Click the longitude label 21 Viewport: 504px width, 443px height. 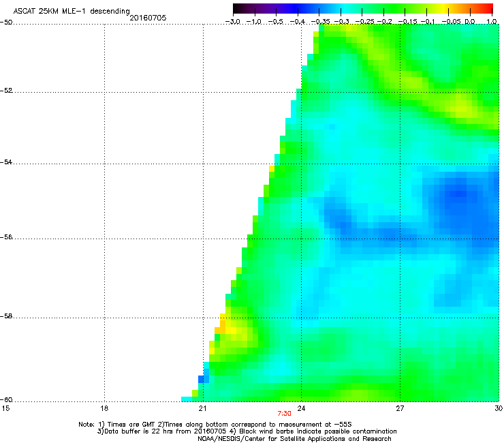202,408
